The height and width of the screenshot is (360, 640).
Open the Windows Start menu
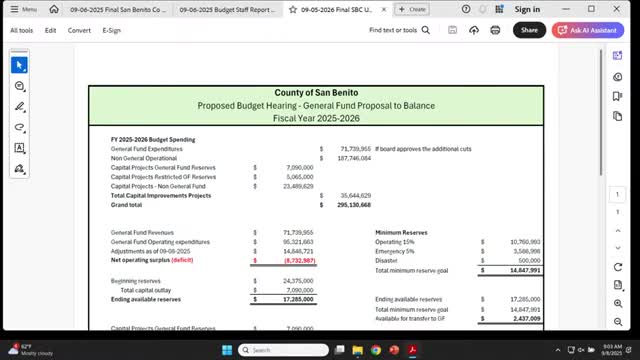[227, 350]
